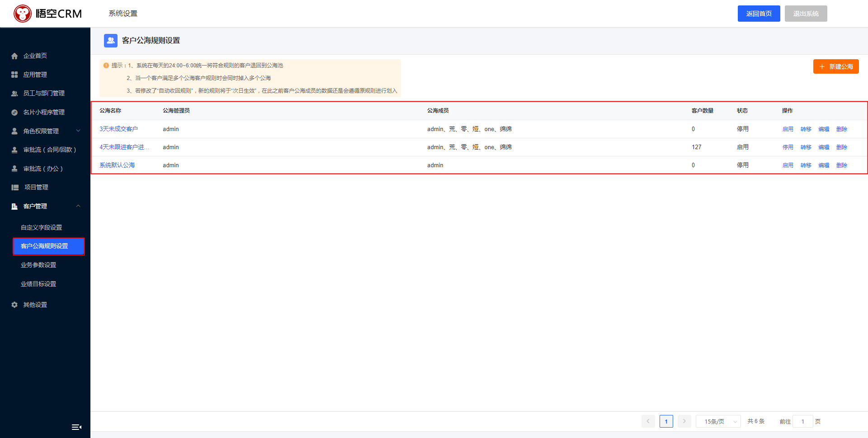This screenshot has height=438, width=868.
Task: Click the 客户公海规则设置 header icon
Action: tap(111, 41)
